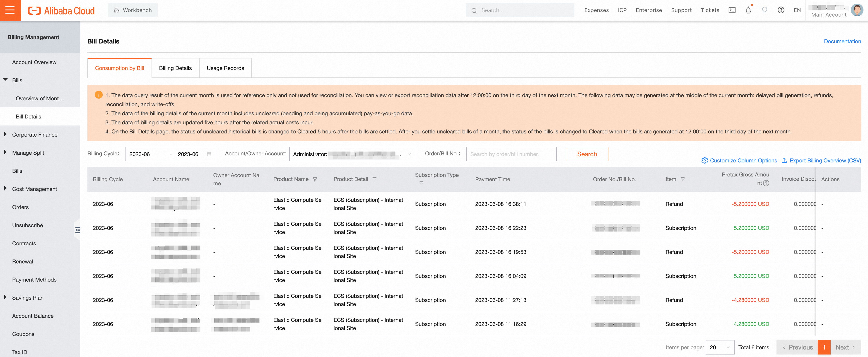Open the Support top menu

point(681,10)
